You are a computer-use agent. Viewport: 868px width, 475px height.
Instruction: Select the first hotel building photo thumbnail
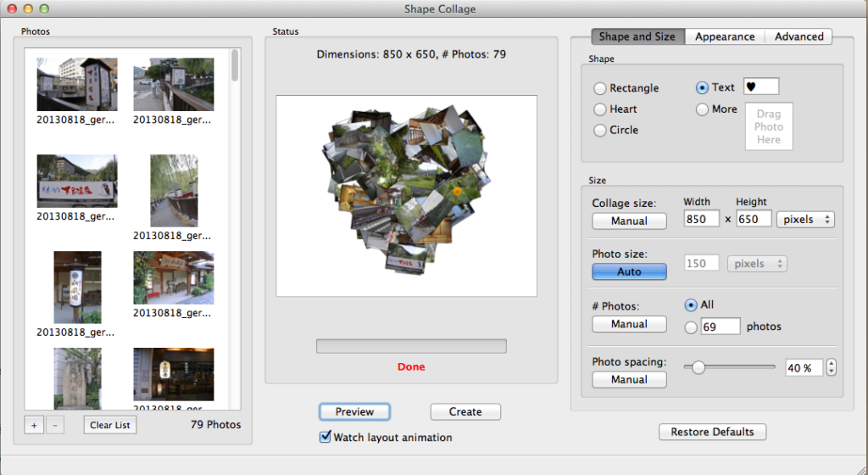pyautogui.click(x=77, y=84)
